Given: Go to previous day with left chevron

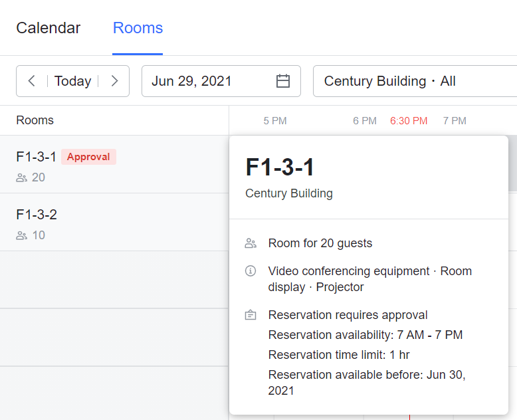Looking at the screenshot, I should click(x=32, y=81).
